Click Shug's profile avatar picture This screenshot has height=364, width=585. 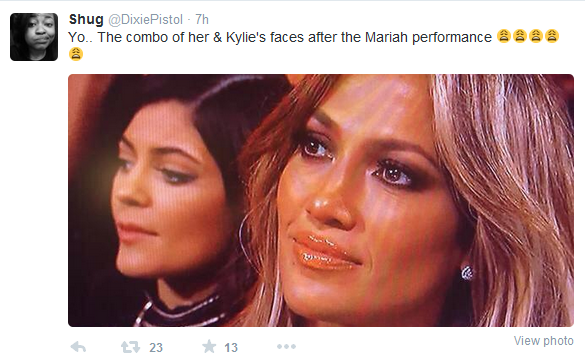pos(34,37)
